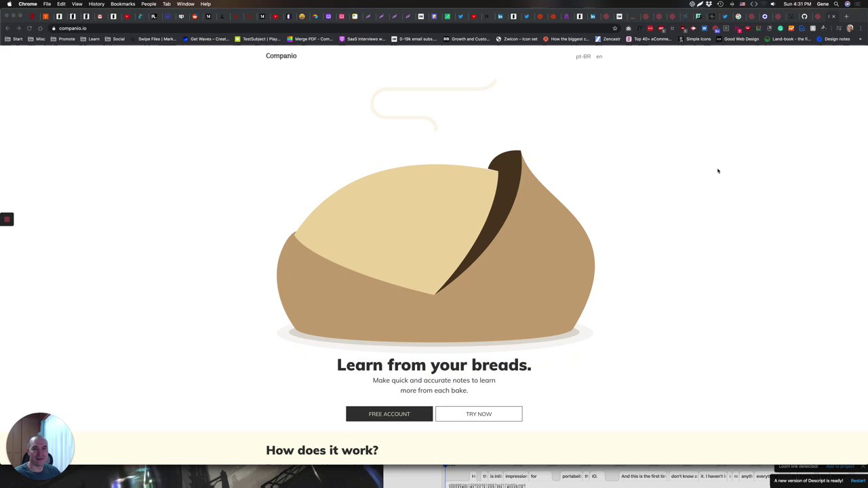Open the File menu
This screenshot has height=488, width=868.
tap(47, 4)
